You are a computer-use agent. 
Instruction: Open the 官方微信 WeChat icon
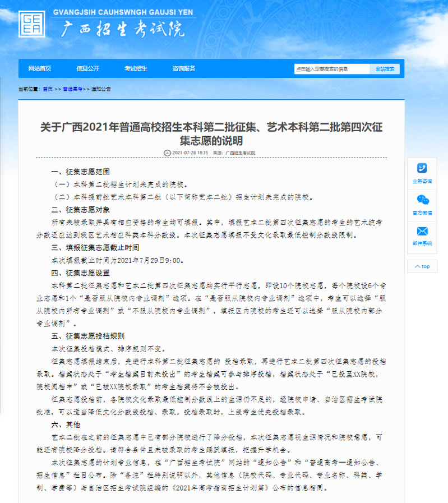pyautogui.click(x=423, y=200)
